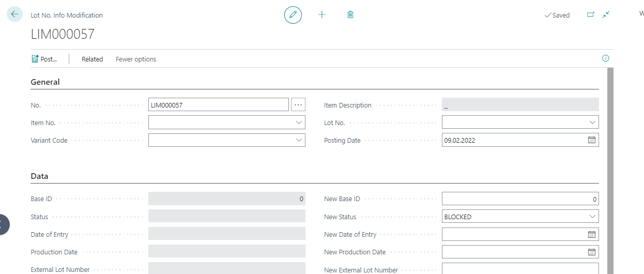Open New Production Date calendar
The width and height of the screenshot is (644, 274).
click(592, 252)
